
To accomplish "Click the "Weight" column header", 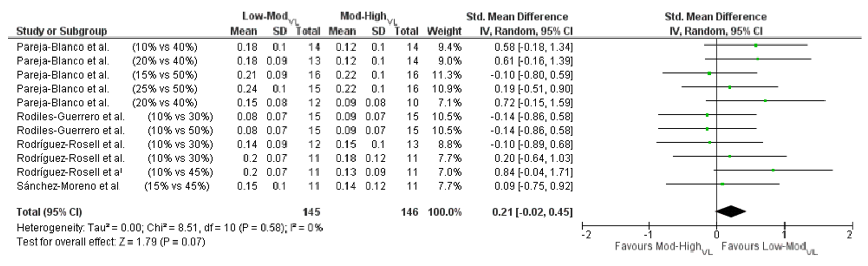I will (x=443, y=31).
